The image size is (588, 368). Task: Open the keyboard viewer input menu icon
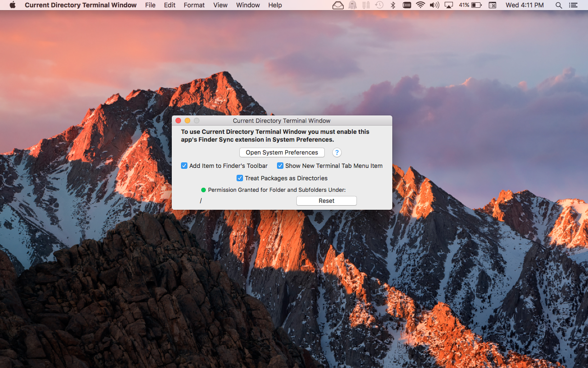tap(492, 5)
